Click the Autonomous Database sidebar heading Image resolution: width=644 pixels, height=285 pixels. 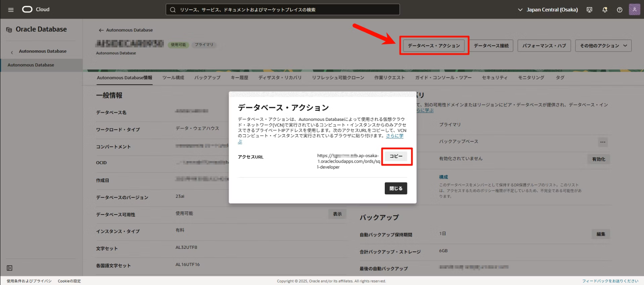pyautogui.click(x=43, y=51)
